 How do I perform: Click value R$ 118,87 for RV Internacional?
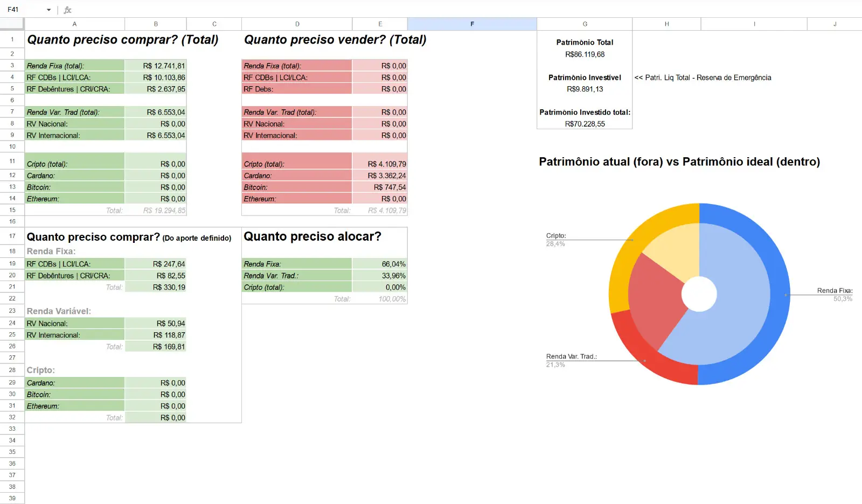pyautogui.click(x=156, y=335)
